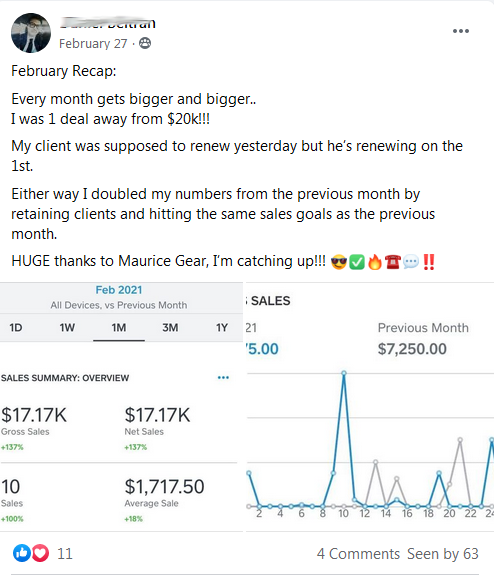Select the 1W time range tab

click(x=67, y=327)
